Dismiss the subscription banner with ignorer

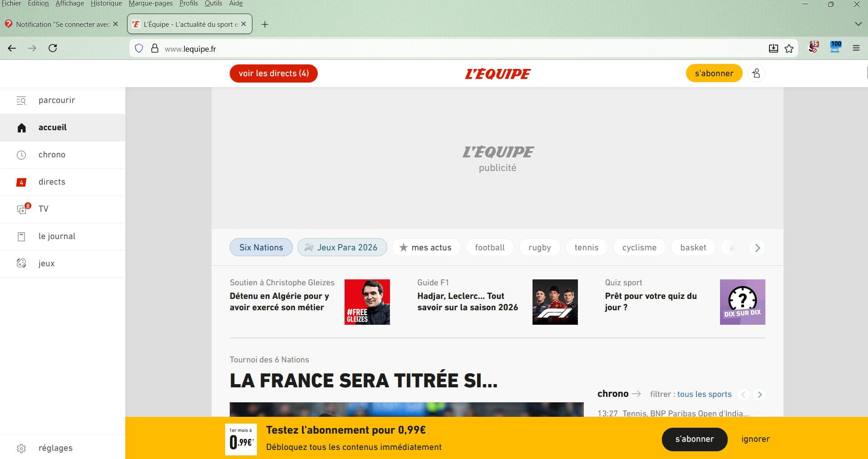(755, 439)
